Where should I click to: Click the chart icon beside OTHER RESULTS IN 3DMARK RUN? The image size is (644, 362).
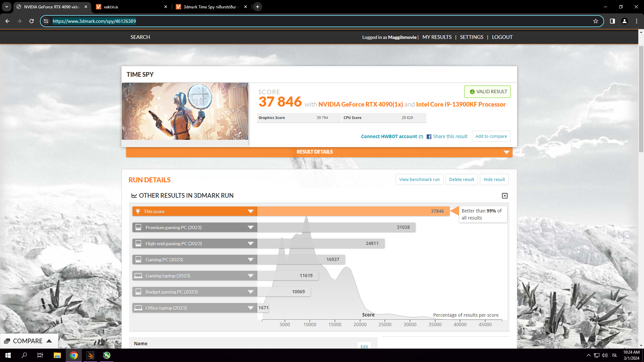click(x=134, y=195)
